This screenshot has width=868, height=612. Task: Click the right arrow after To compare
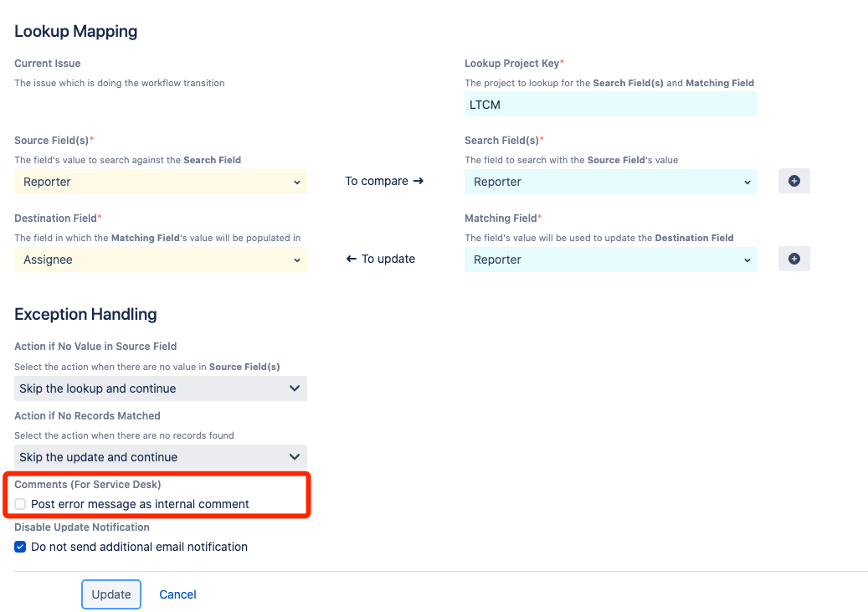tap(419, 181)
